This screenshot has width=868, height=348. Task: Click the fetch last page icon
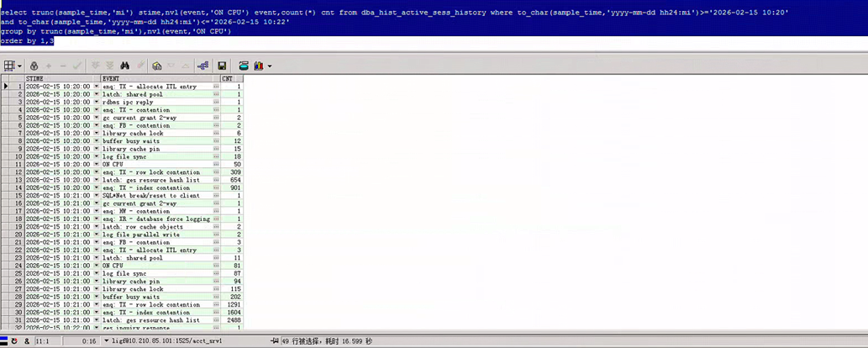[109, 66]
